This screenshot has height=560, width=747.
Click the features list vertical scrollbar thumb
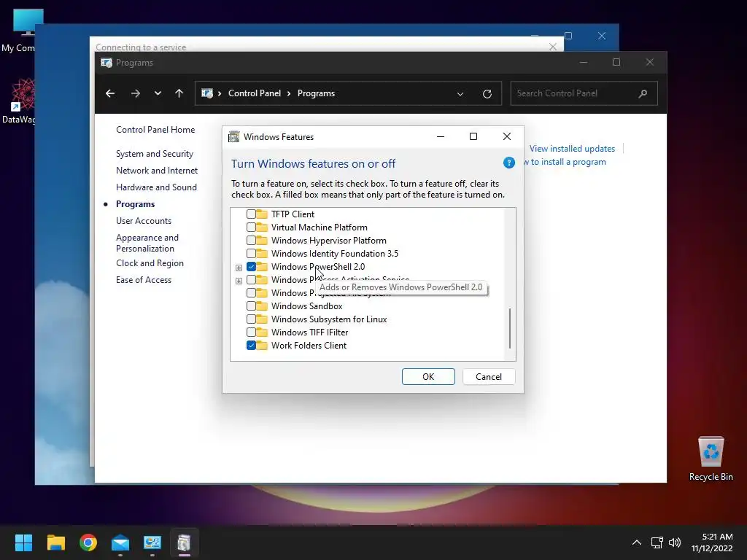pos(510,328)
